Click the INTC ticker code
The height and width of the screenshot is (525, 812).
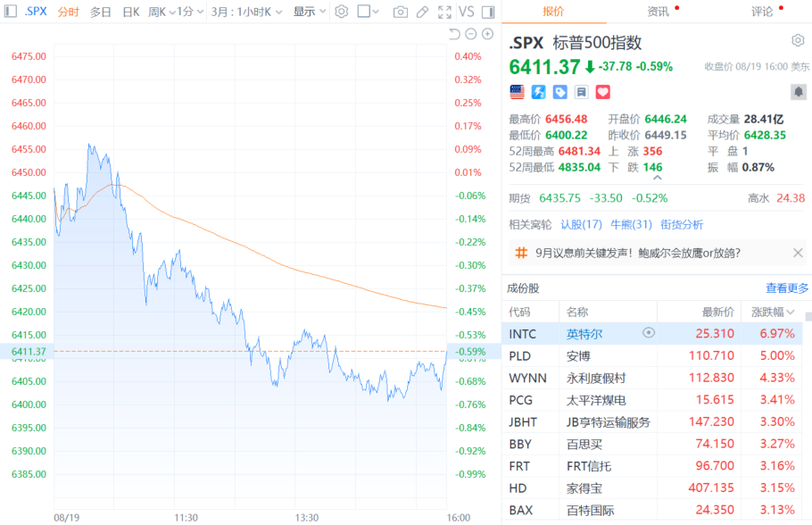point(523,334)
